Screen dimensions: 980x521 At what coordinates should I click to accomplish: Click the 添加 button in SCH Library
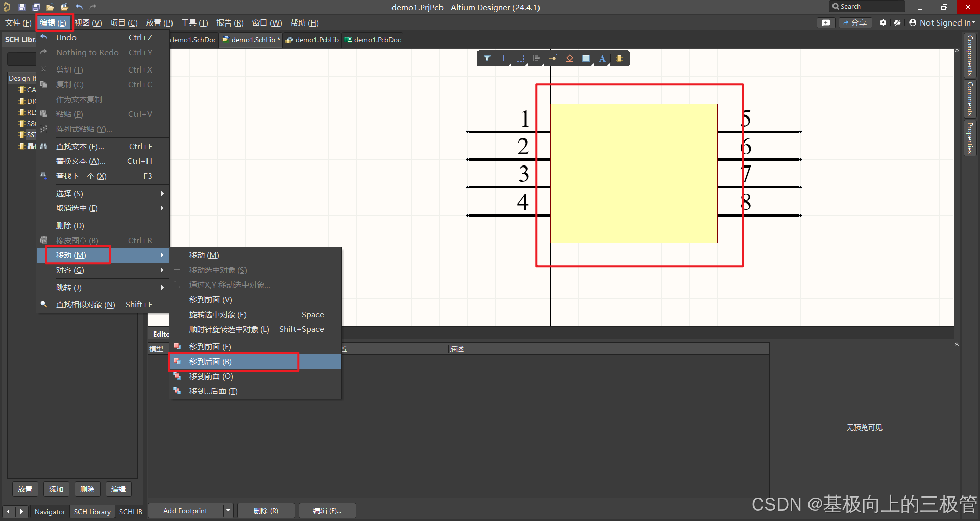tap(56, 489)
